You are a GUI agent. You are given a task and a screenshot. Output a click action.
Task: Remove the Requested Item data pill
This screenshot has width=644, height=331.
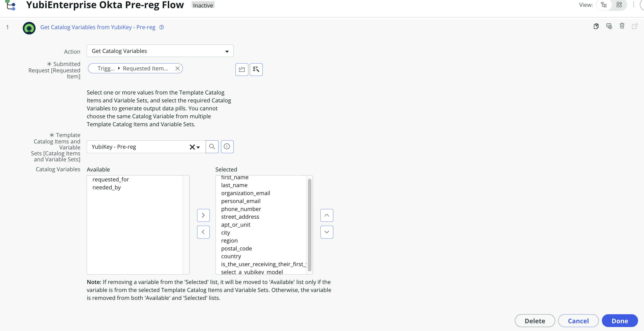coord(178,68)
